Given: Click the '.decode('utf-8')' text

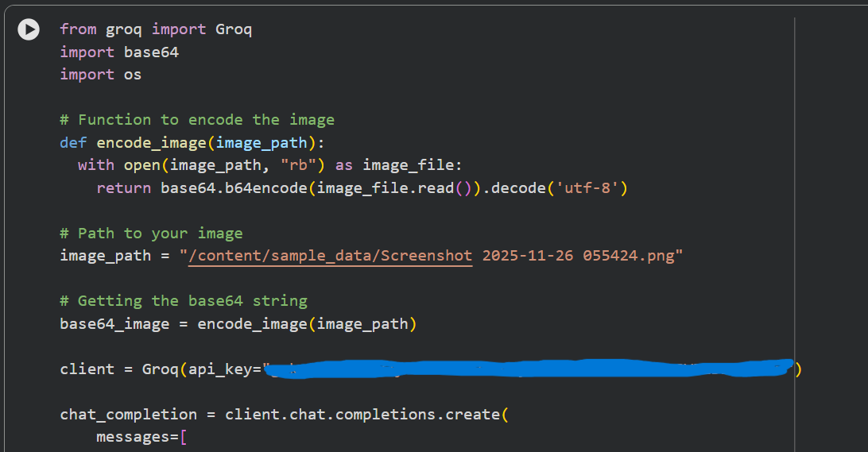Looking at the screenshot, I should [556, 188].
